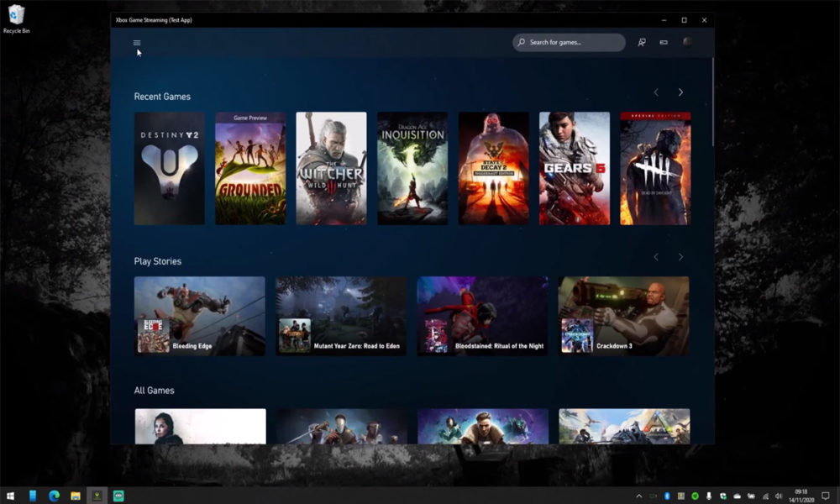Open the first All Games tile with hooded woman
This screenshot has width=840, height=504.
pyautogui.click(x=201, y=427)
